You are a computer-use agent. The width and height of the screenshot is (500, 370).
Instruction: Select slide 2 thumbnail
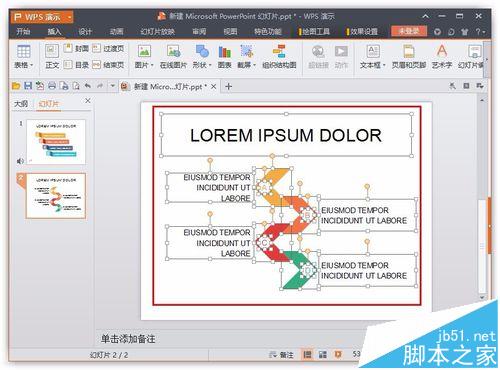point(56,196)
